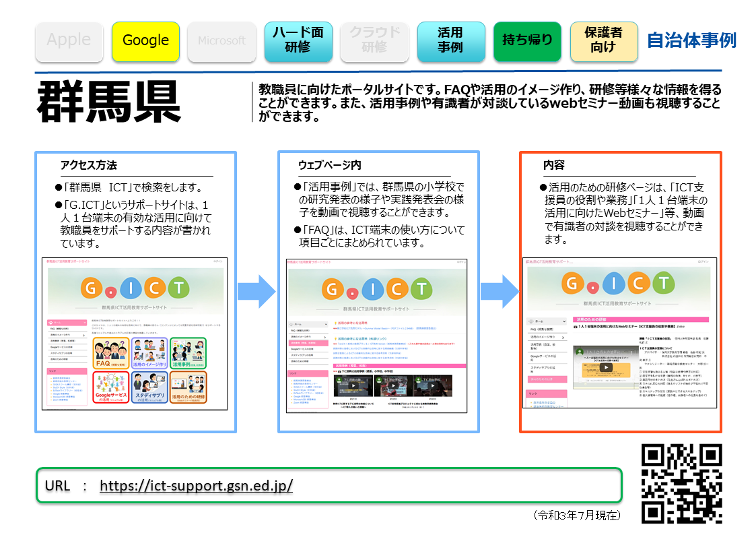Select the yellow Google button
Viewport: 756px width, 535px height.
145,42
